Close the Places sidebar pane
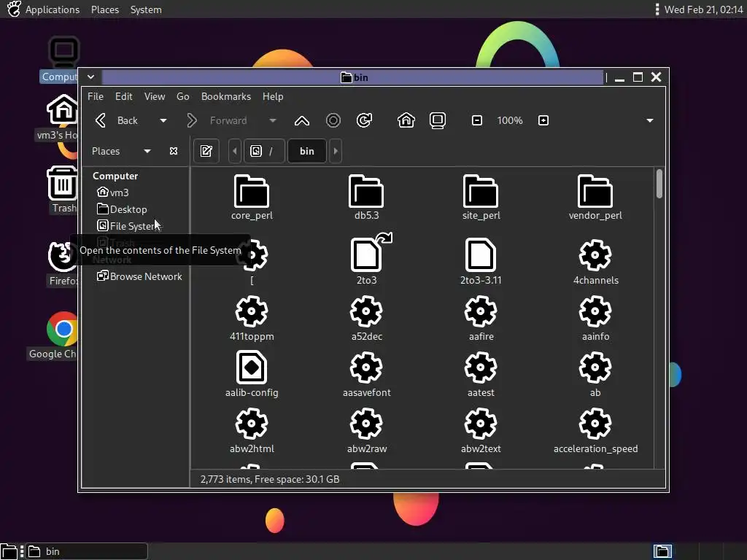Viewport: 747px width, 560px height. coord(174,151)
